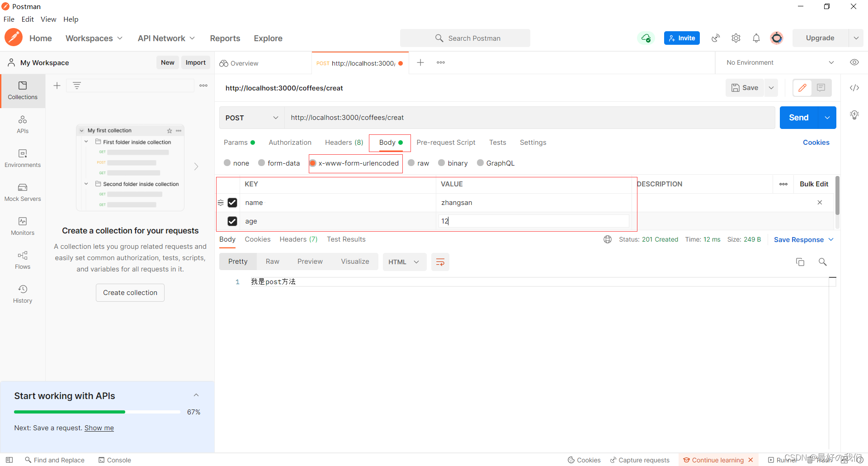This screenshot has height=466, width=868.
Task: Uncheck the age parameter checkbox
Action: pyautogui.click(x=232, y=221)
